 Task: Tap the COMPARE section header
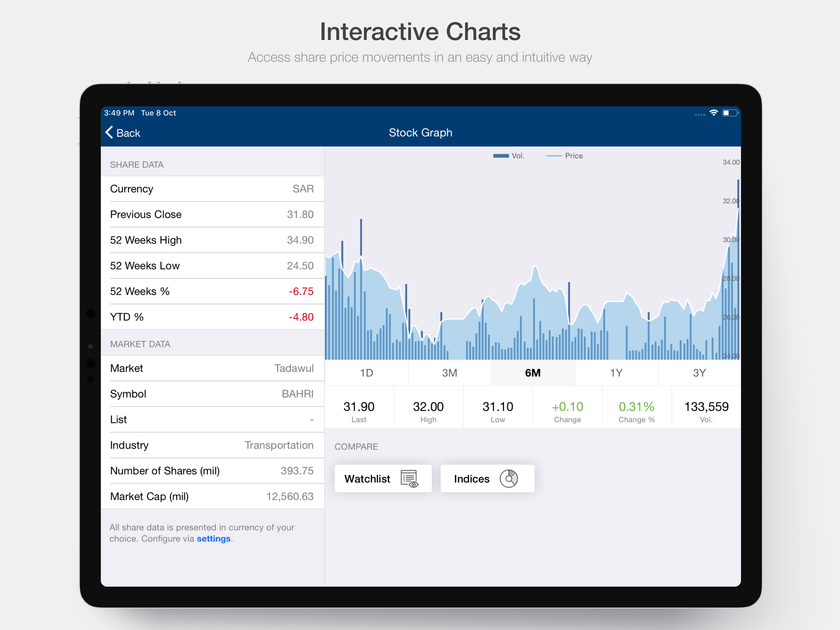click(356, 446)
